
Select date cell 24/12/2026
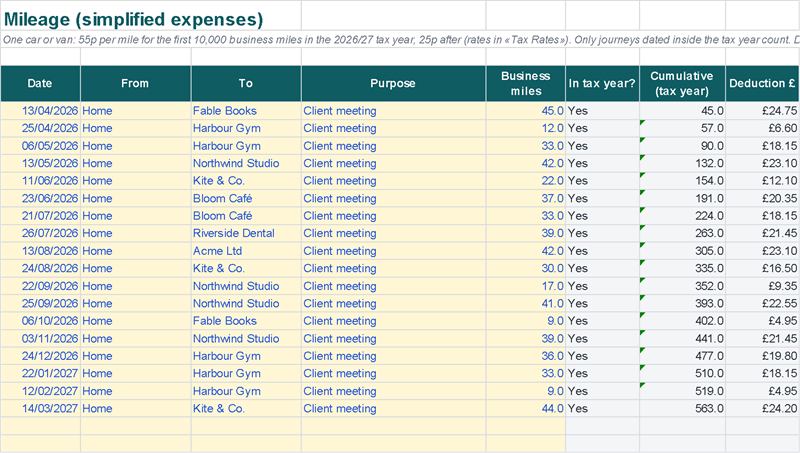click(40, 356)
